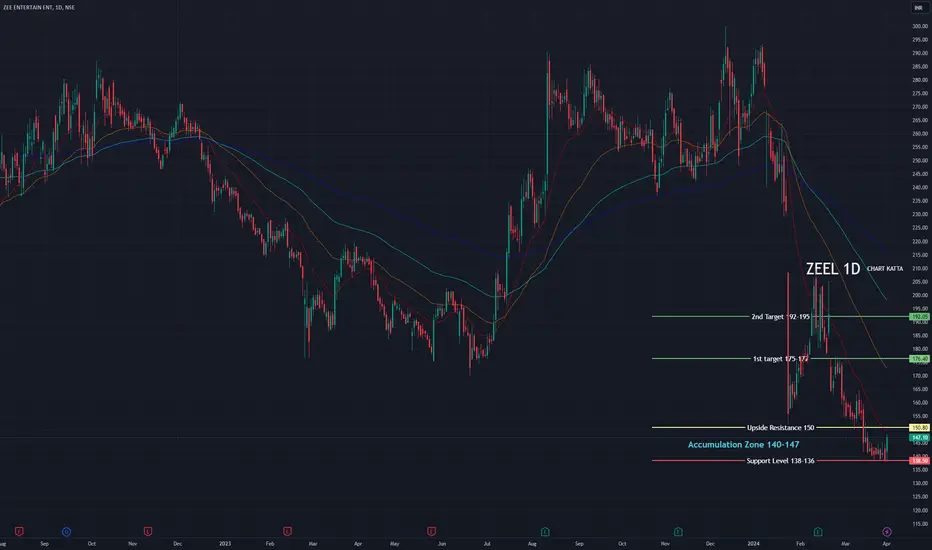
Task: Open the red earnings marker for November 2022
Action: click(x=148, y=532)
